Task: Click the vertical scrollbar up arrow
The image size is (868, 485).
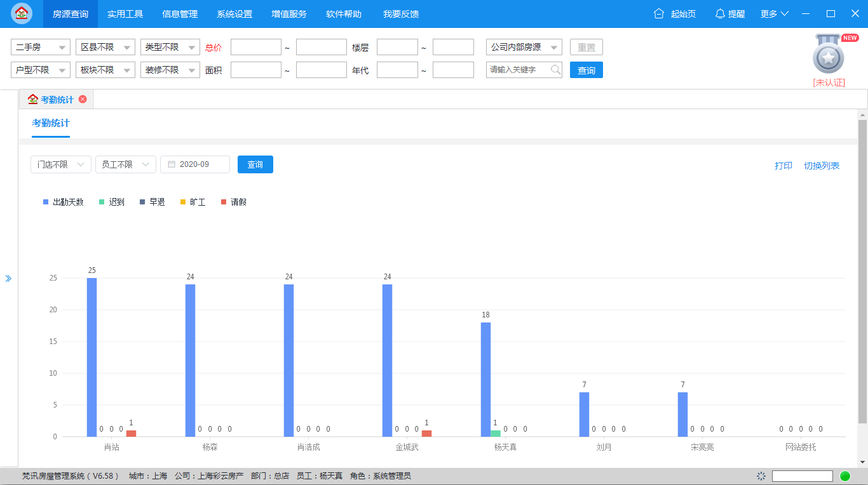Action: coord(862,115)
